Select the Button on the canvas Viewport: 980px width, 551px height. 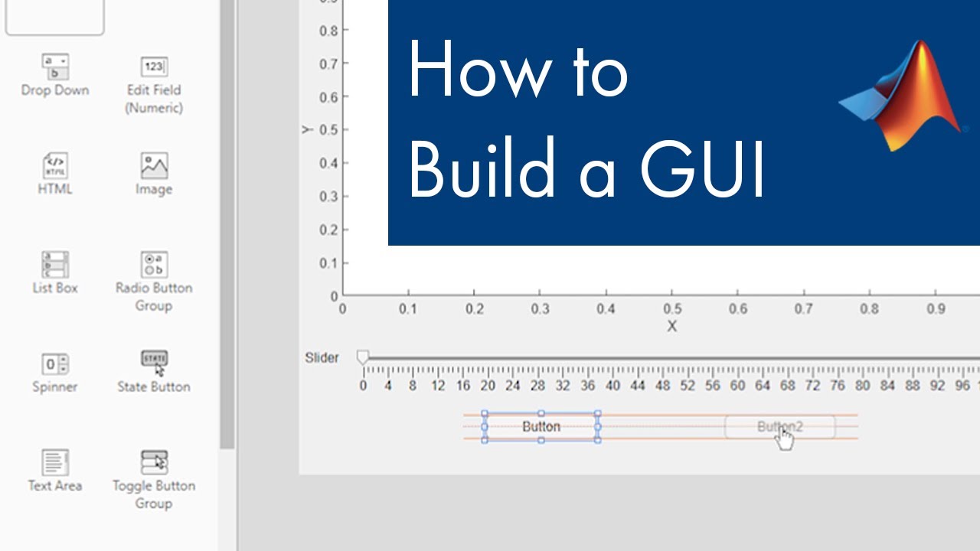[x=541, y=426]
